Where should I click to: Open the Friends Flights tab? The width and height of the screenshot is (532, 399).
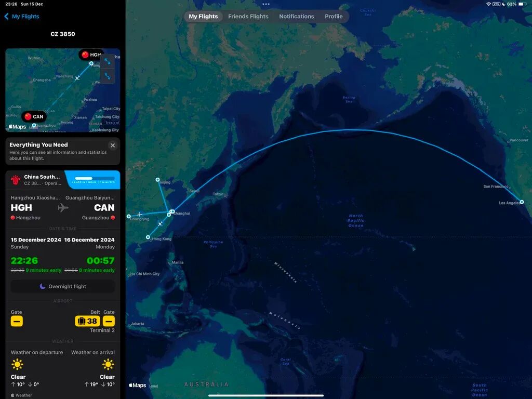(248, 16)
